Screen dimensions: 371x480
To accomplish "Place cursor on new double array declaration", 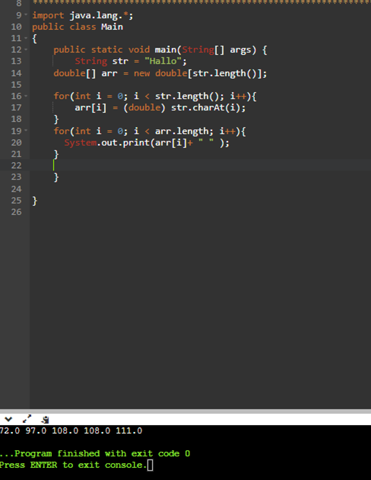I will [160, 73].
